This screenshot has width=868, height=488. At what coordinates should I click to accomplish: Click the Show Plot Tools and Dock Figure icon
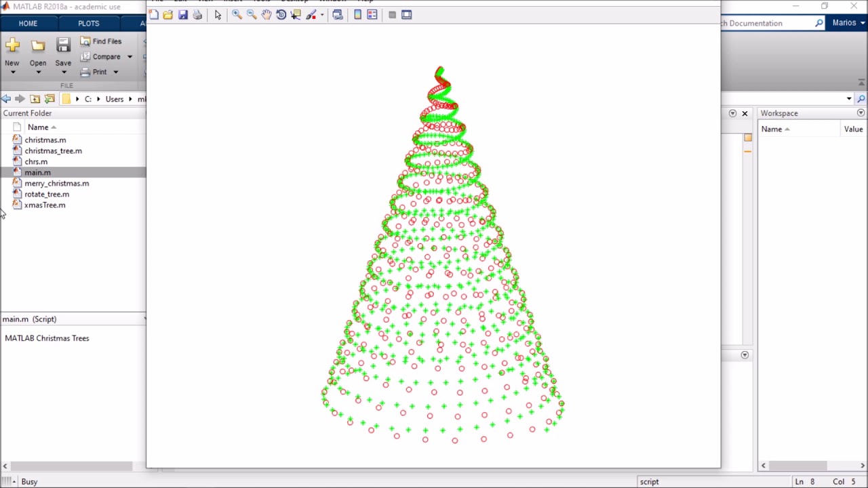pos(407,15)
